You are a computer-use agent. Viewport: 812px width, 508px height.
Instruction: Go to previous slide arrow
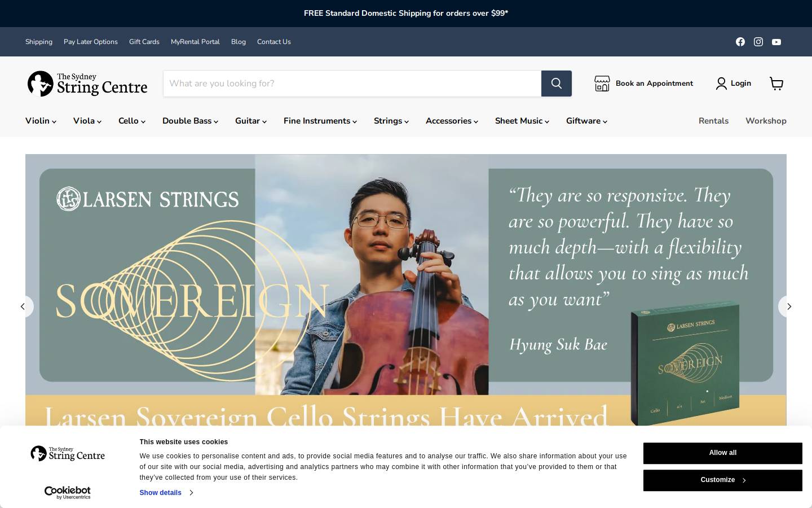pos(23,306)
